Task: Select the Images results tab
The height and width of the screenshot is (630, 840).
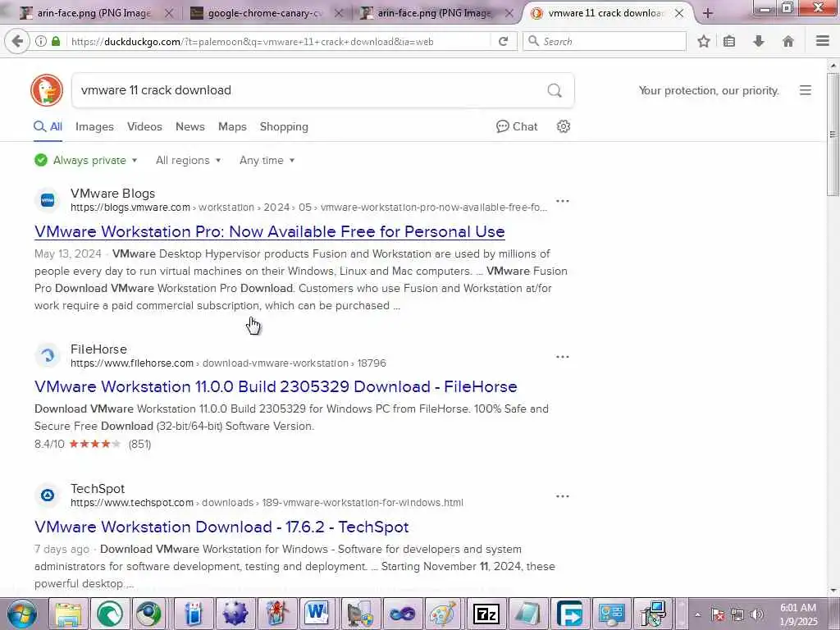Action: (x=95, y=127)
